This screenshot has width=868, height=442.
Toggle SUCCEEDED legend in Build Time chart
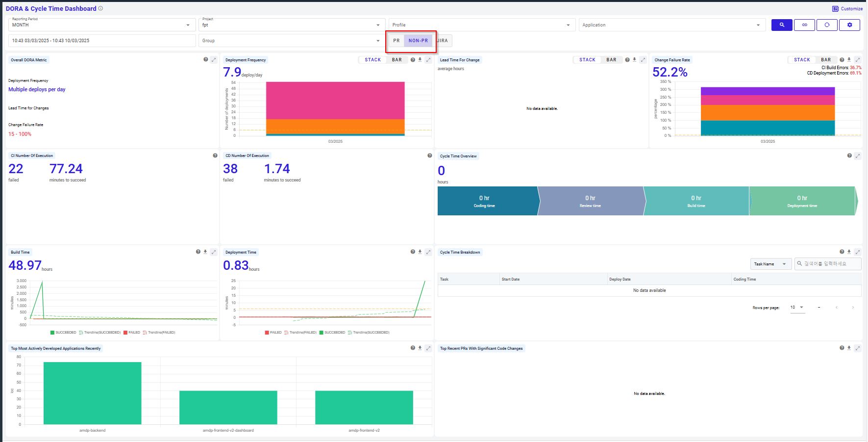pyautogui.click(x=63, y=333)
